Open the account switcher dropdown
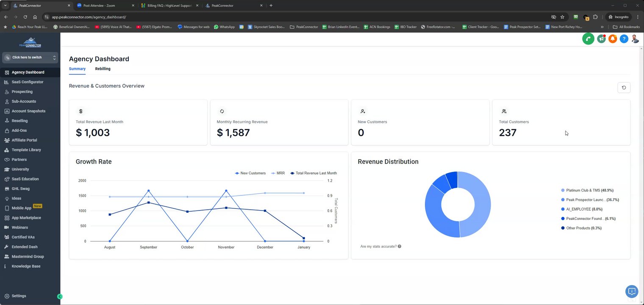Screen dimensions: 644x305 [x=30, y=58]
